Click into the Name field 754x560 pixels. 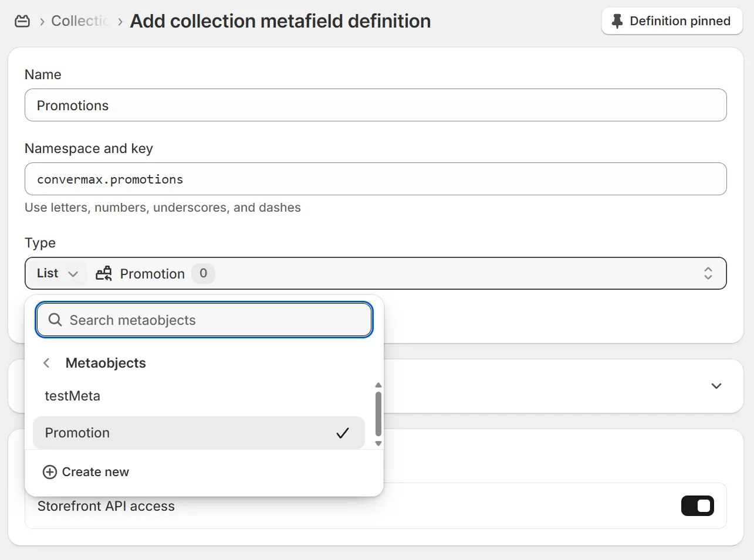pos(376,106)
